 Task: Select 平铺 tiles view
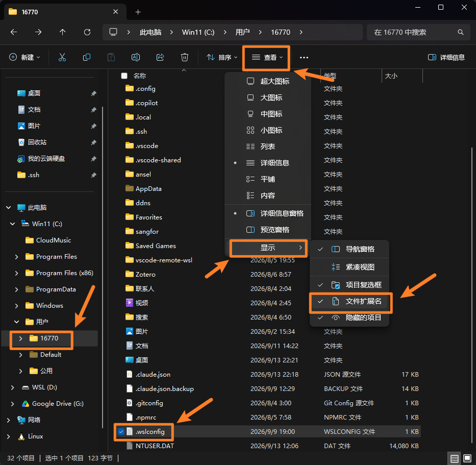tap(268, 179)
